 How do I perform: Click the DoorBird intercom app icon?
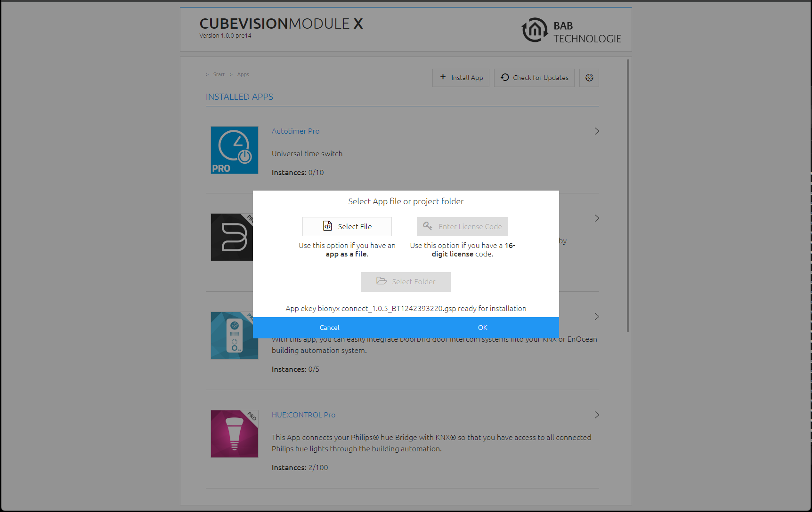(232, 336)
